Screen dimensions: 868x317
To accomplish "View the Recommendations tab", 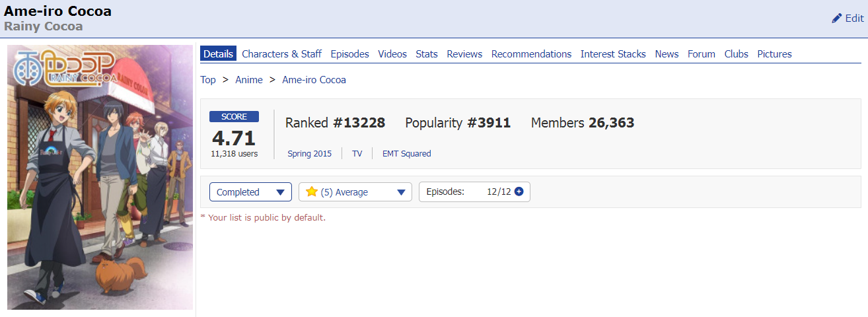I will click(531, 54).
